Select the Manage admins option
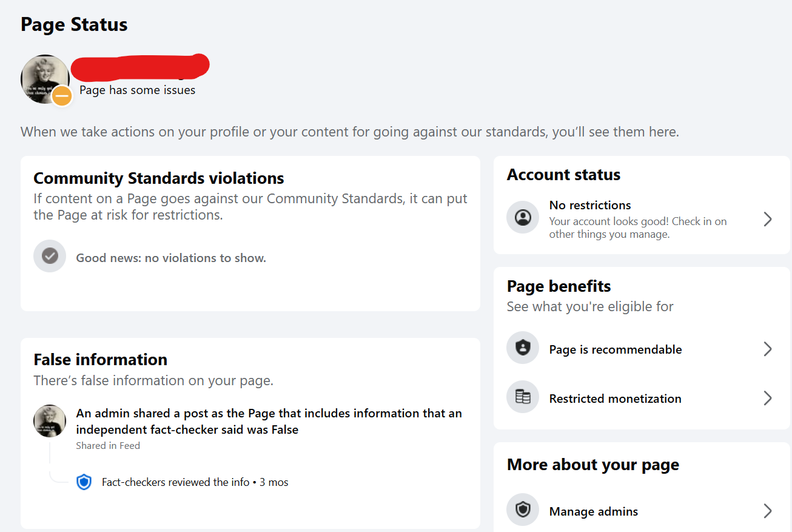 [x=642, y=511]
